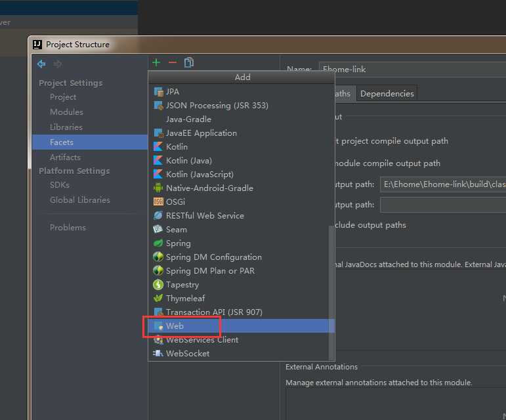Click the WebSocket facet icon
The image size is (506, 420).
tap(158, 354)
